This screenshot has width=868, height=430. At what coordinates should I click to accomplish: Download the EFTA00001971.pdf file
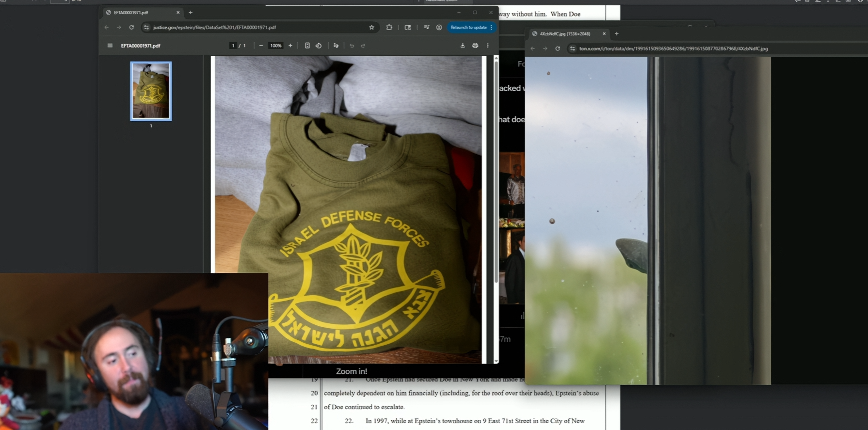click(x=463, y=46)
